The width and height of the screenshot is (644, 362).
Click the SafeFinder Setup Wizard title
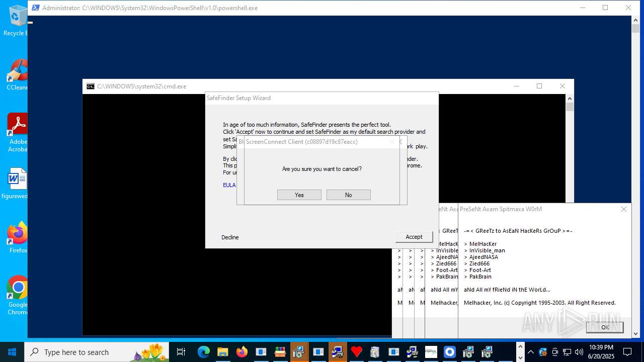(x=238, y=98)
